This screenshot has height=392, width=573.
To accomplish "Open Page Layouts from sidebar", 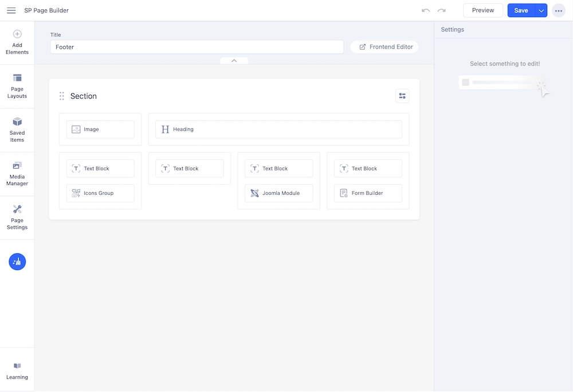I will click(x=17, y=86).
